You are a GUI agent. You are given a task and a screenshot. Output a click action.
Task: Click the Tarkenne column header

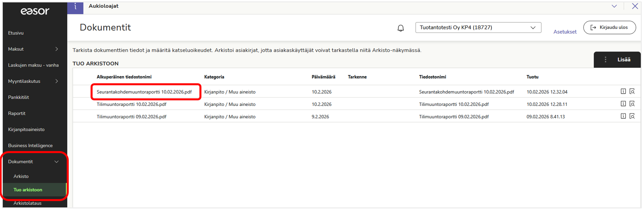point(357,77)
